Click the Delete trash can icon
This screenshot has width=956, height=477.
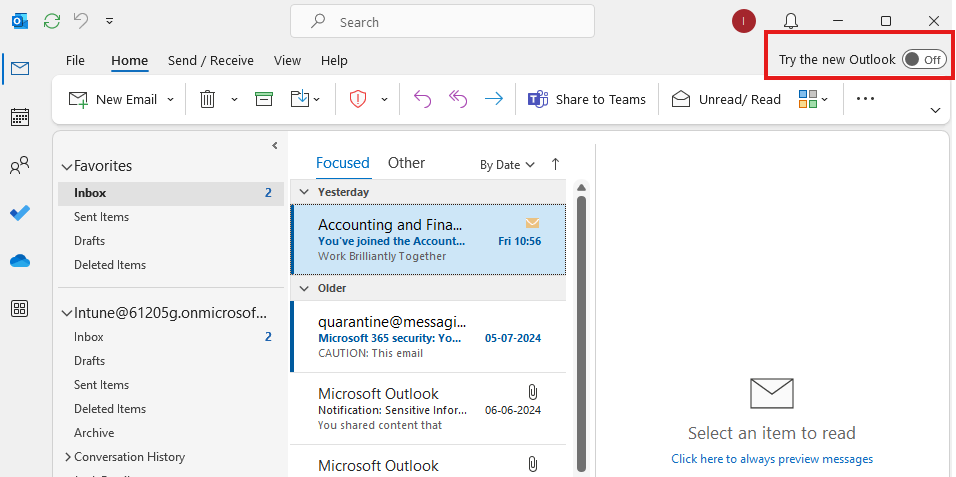pyautogui.click(x=207, y=99)
